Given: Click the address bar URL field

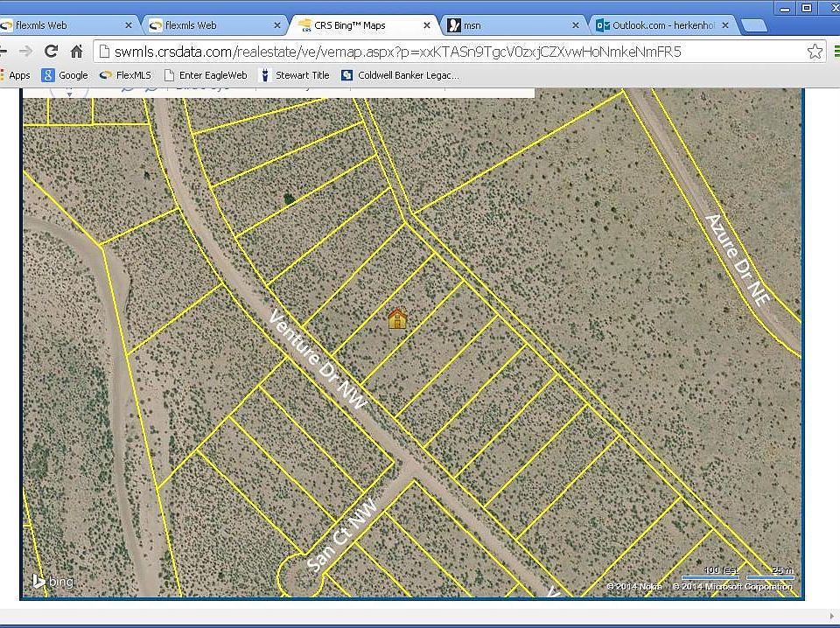Looking at the screenshot, I should 437,52.
